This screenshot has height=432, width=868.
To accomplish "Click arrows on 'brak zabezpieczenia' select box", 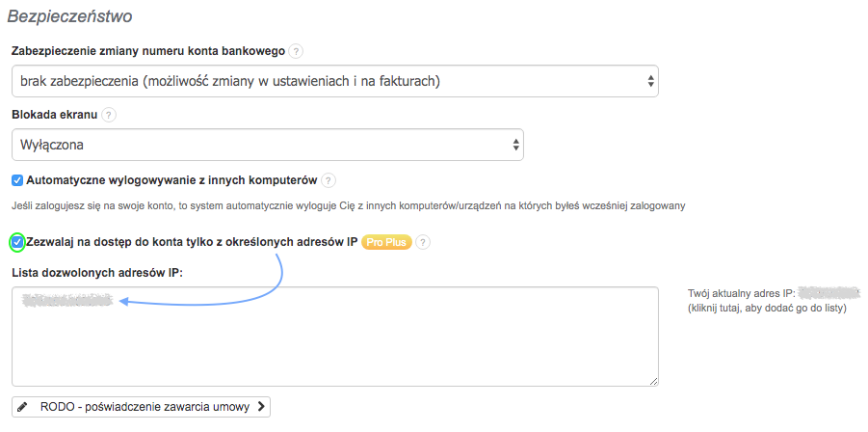I will click(651, 82).
